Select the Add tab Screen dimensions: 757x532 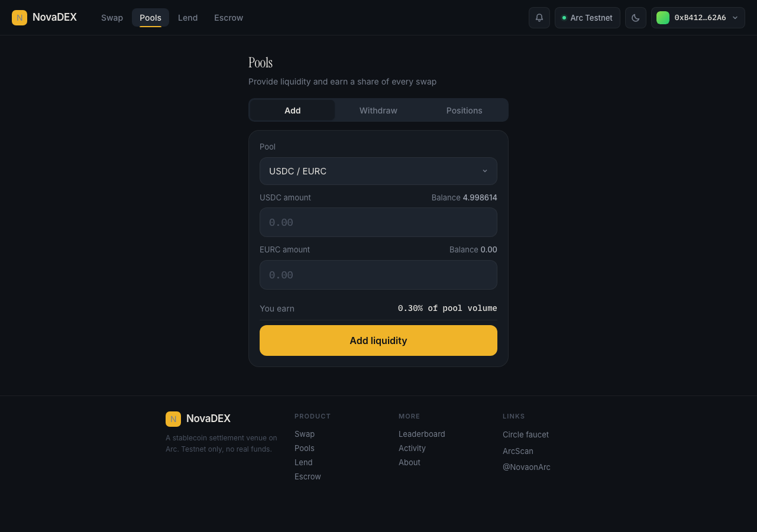292,111
